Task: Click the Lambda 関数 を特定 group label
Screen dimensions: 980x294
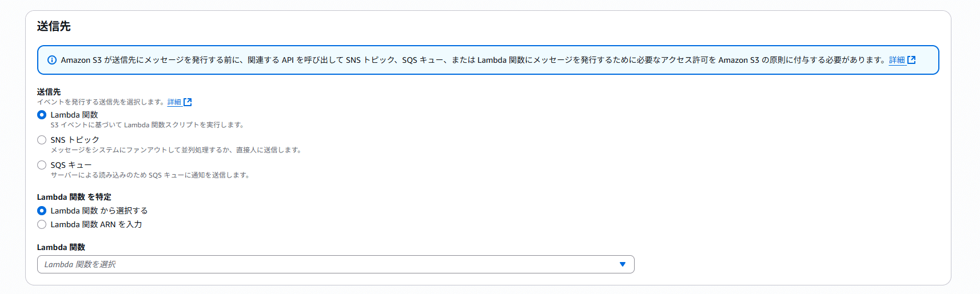Action: pos(74,197)
